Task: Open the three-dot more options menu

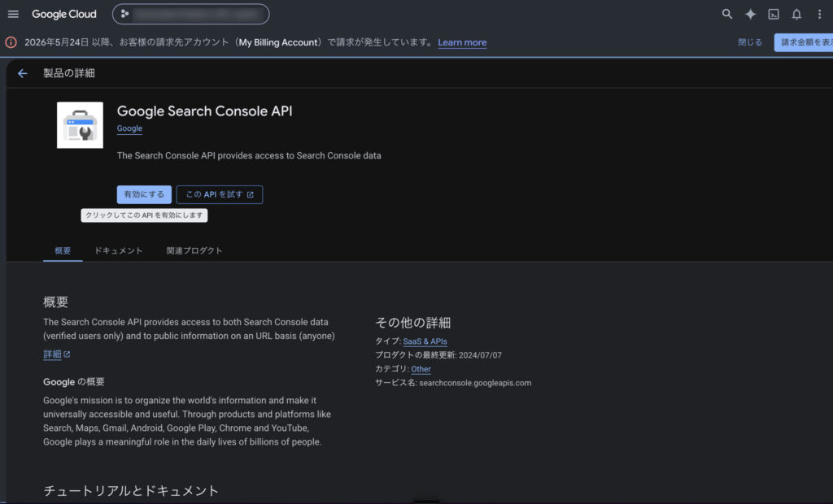Action: click(819, 15)
